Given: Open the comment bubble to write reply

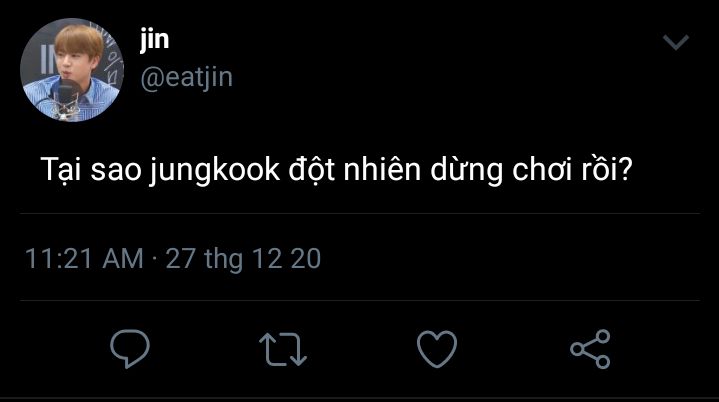Looking at the screenshot, I should [x=130, y=348].
